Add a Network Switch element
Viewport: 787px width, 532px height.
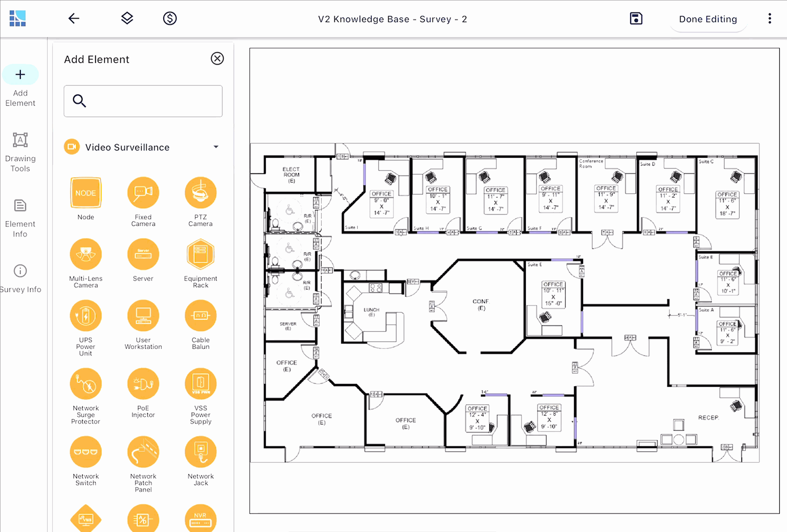click(x=85, y=452)
